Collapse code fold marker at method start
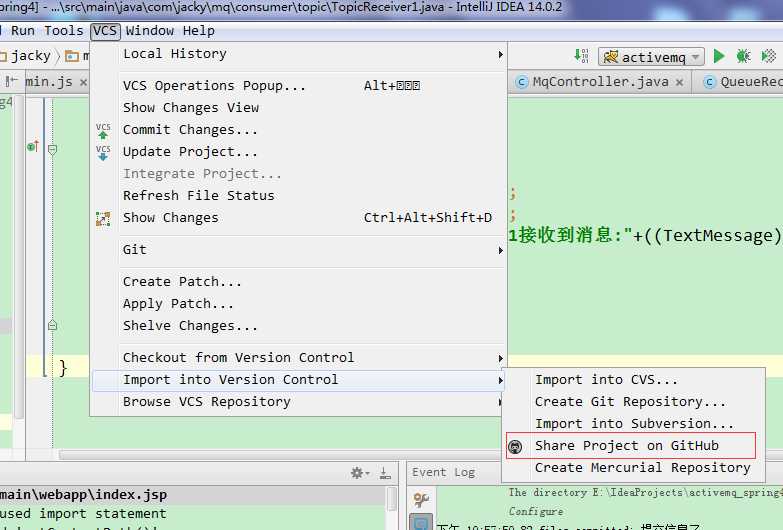Image resolution: width=783 pixels, height=530 pixels. pos(52,149)
